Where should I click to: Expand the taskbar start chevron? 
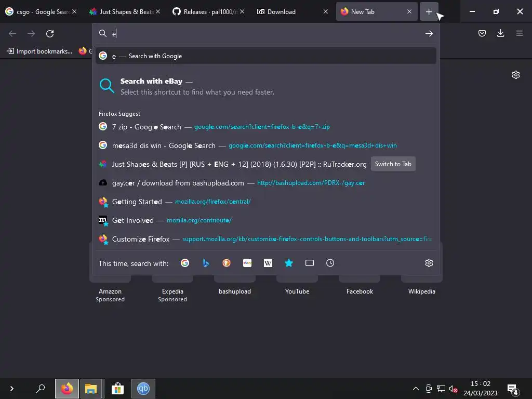pyautogui.click(x=12, y=389)
